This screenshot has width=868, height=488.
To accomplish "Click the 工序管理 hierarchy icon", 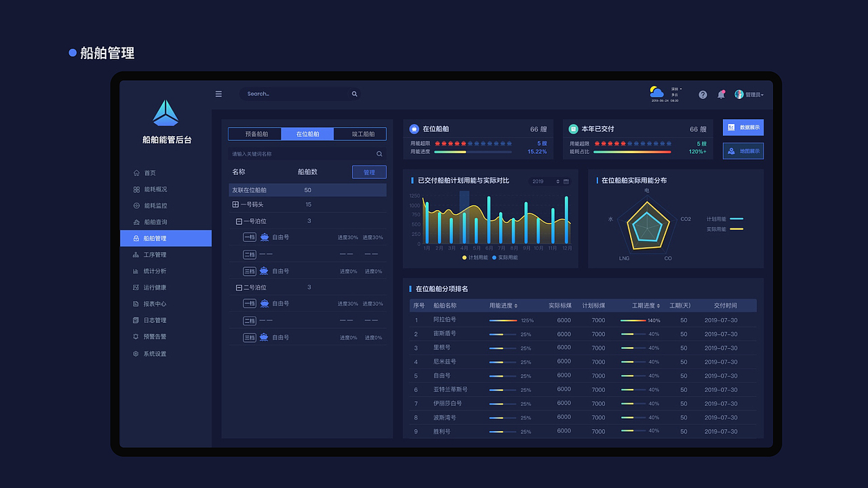I will (x=136, y=255).
